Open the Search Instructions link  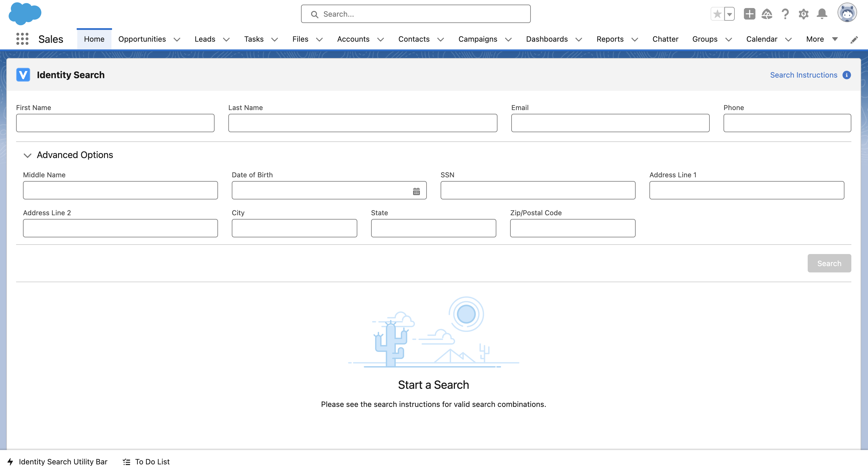click(x=803, y=75)
